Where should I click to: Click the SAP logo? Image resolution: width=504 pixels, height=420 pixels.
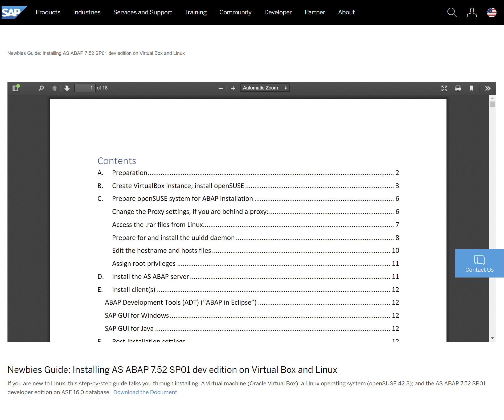[x=14, y=12]
